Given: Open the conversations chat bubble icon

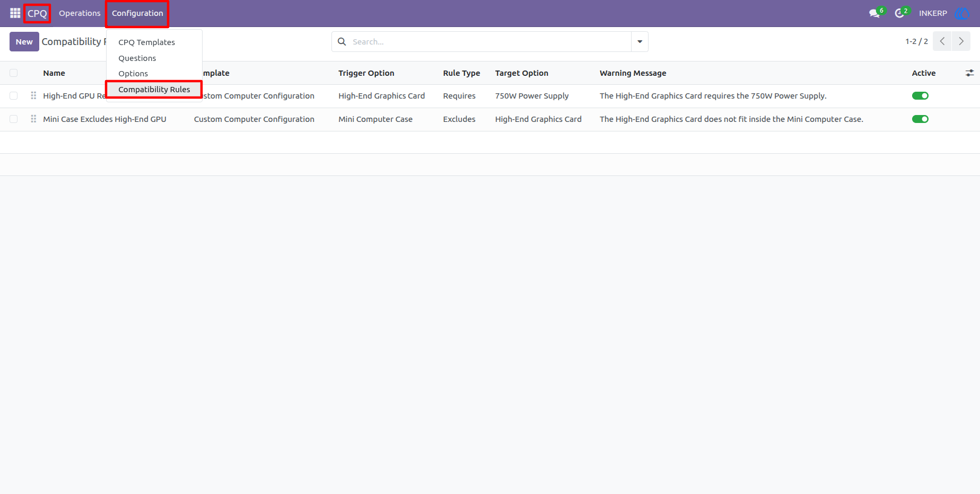Looking at the screenshot, I should pyautogui.click(x=874, y=13).
